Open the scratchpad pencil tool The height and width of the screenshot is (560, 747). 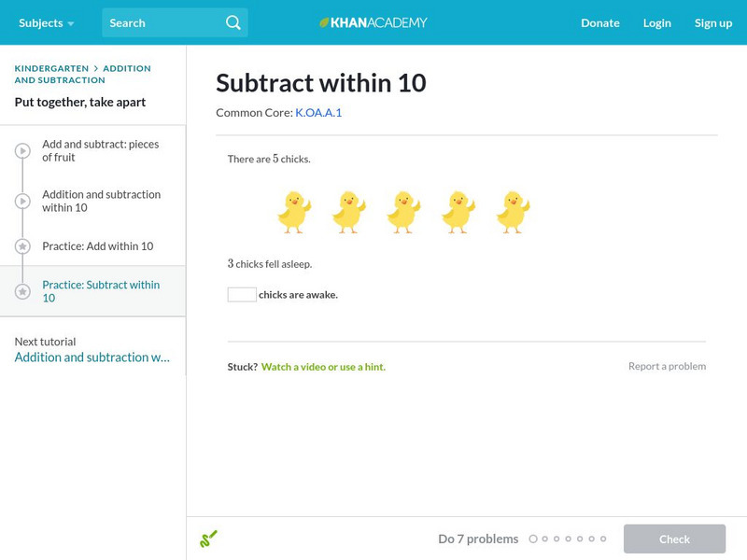click(208, 539)
